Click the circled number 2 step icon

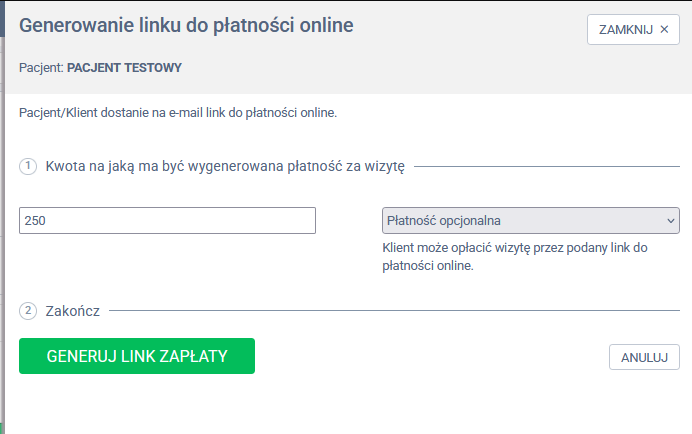click(x=28, y=311)
